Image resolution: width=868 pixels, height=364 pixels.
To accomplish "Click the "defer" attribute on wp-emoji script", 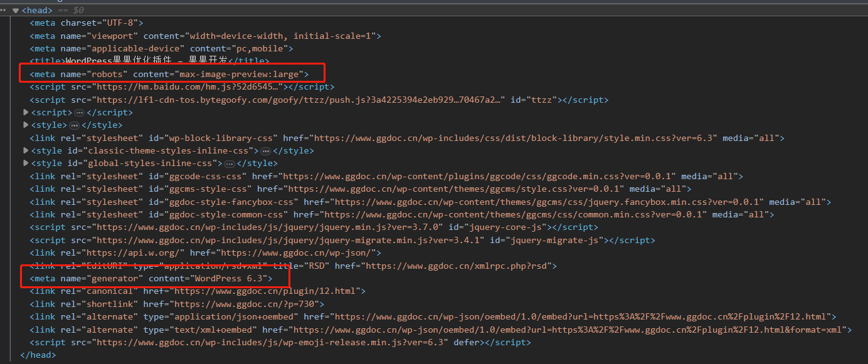I will click(467, 342).
